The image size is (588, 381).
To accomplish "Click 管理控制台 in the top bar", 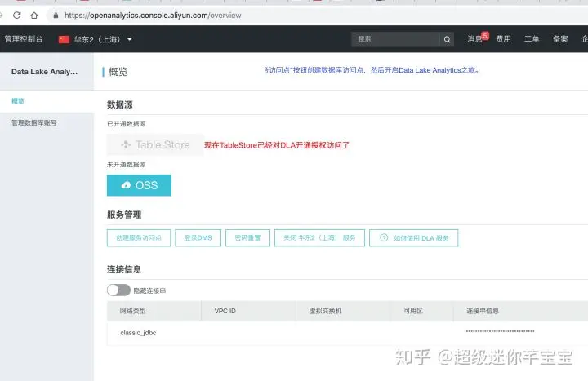I will (24, 39).
